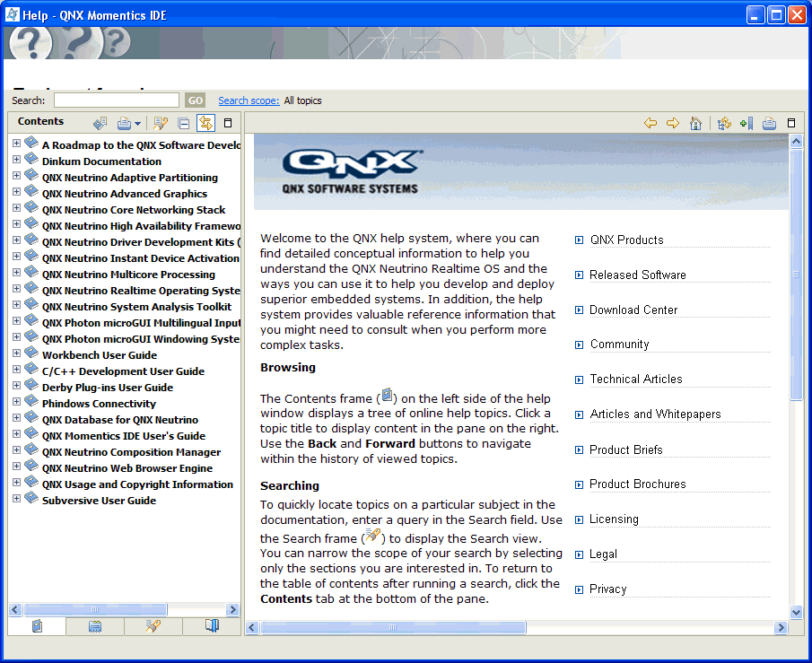The image size is (812, 663).
Task: Click the Show in External Window icon
Action: [100, 123]
